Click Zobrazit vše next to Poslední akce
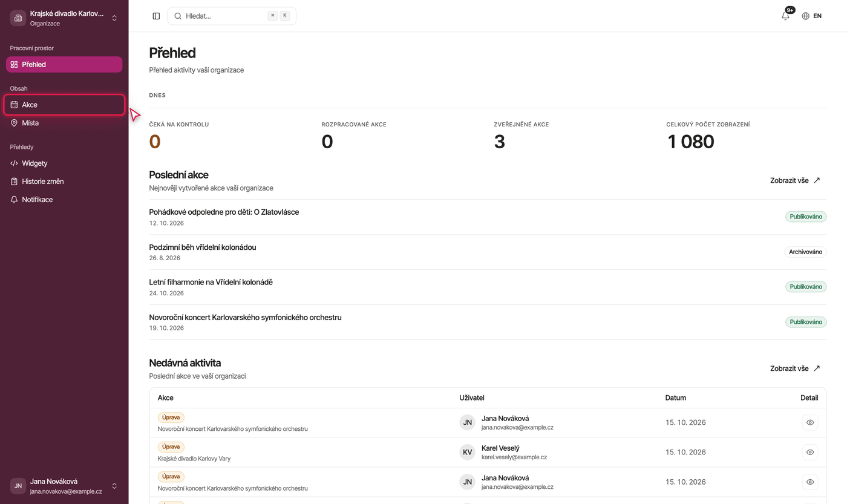Image resolution: width=847 pixels, height=504 pixels. pyautogui.click(x=795, y=180)
